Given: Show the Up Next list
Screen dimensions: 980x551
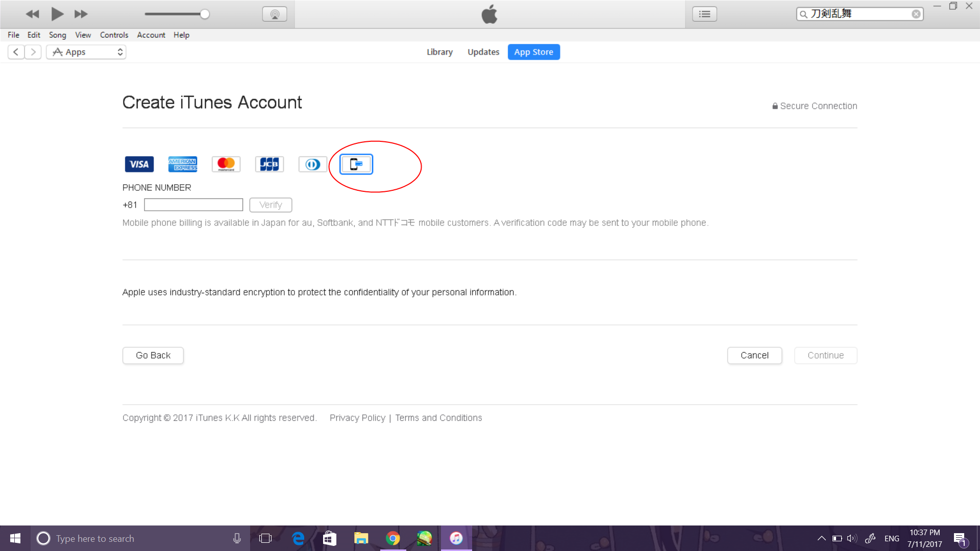Looking at the screenshot, I should click(704, 14).
